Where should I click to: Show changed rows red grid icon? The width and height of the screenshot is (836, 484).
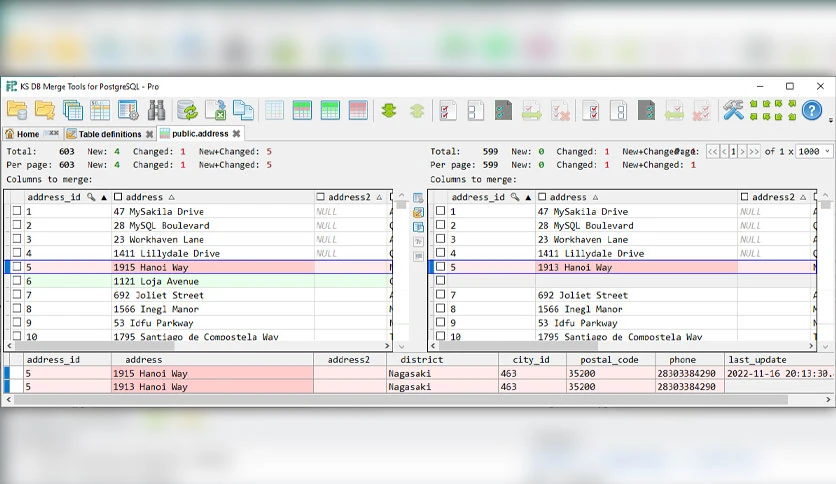358,110
